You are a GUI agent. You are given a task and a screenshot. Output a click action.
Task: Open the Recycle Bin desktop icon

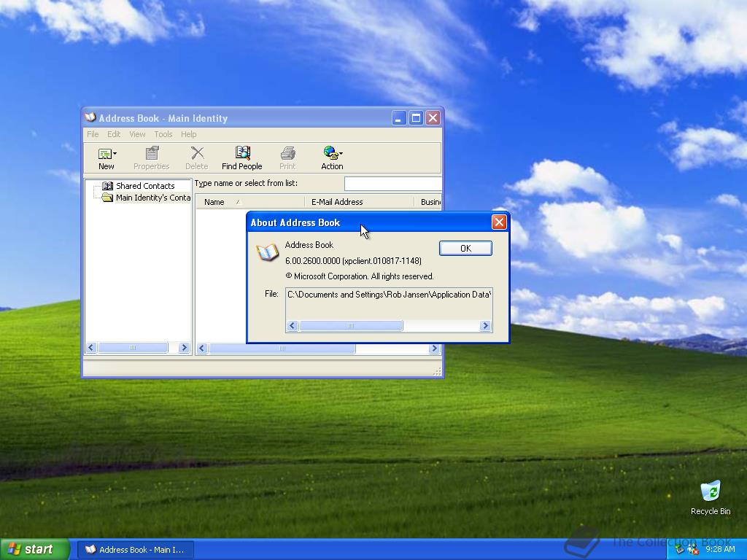pos(711,497)
